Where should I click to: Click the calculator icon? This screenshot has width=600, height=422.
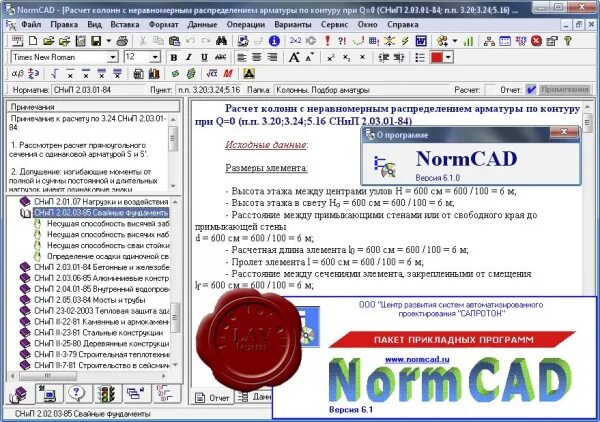pyautogui.click(x=138, y=73)
